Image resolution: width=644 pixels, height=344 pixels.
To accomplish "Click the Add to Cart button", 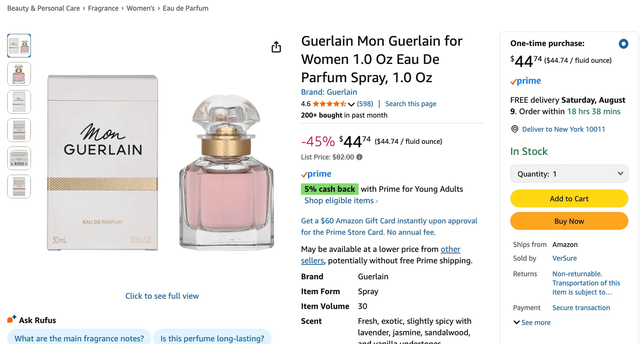I will click(569, 199).
